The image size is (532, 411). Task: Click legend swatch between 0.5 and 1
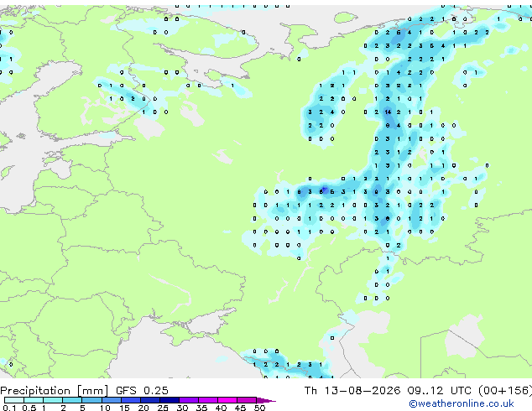[x=34, y=400]
